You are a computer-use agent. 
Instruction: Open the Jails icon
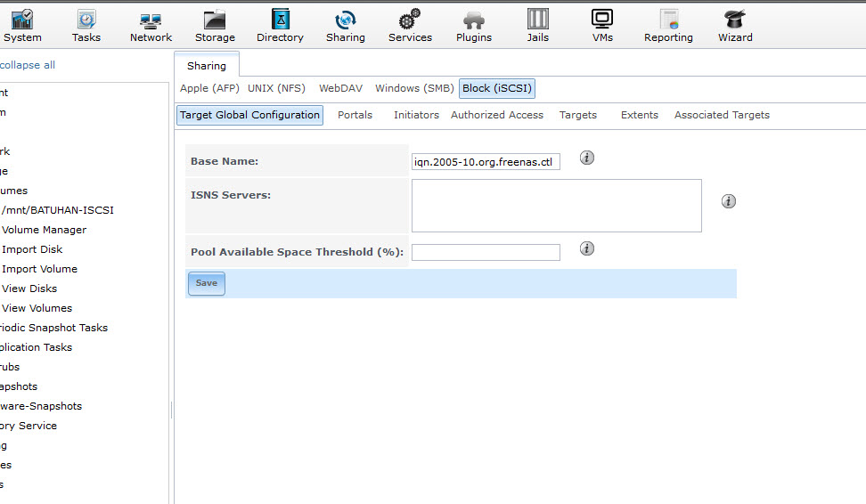coord(537,20)
